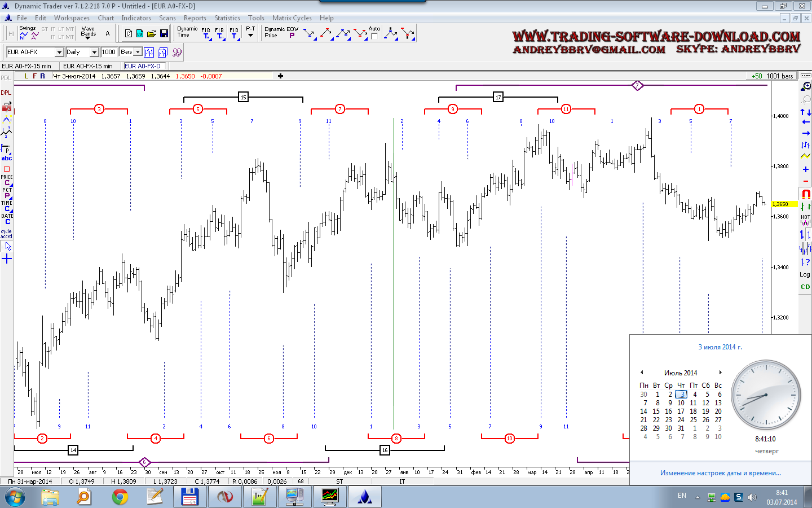
Task: Select the red toolbox icon
Action: 7,107
